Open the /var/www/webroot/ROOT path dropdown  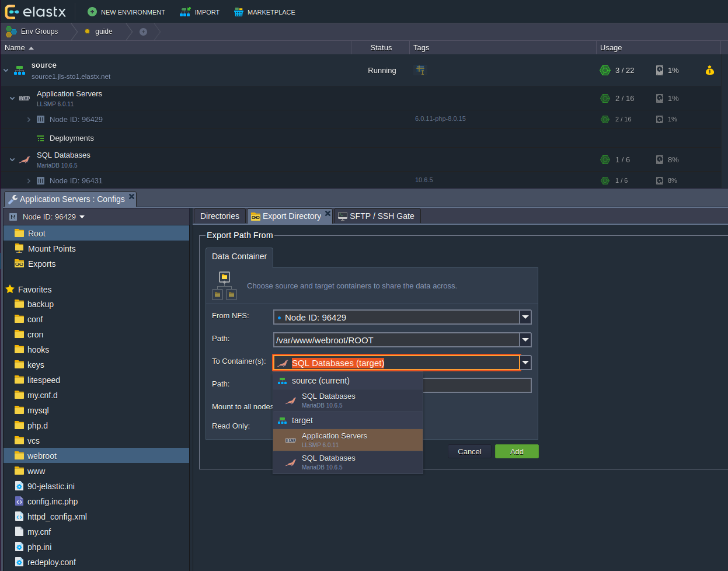[x=525, y=340]
